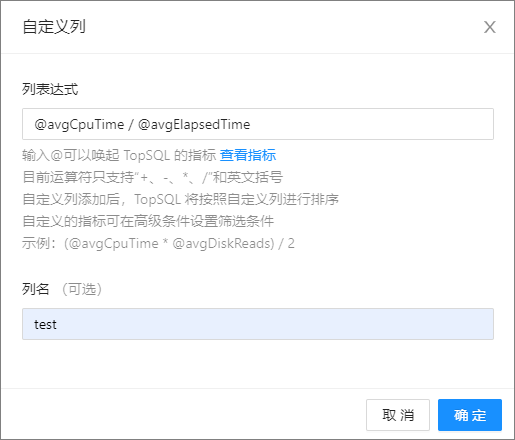Click the slash operator in the expression field
Image resolution: width=515 pixels, height=440 pixels.
(x=131, y=125)
